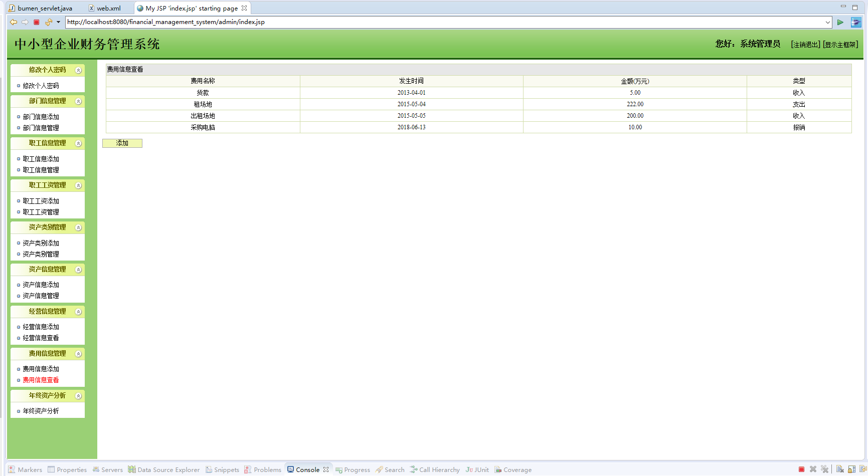
Task: Click the 显示主框架 link
Action: (840, 45)
